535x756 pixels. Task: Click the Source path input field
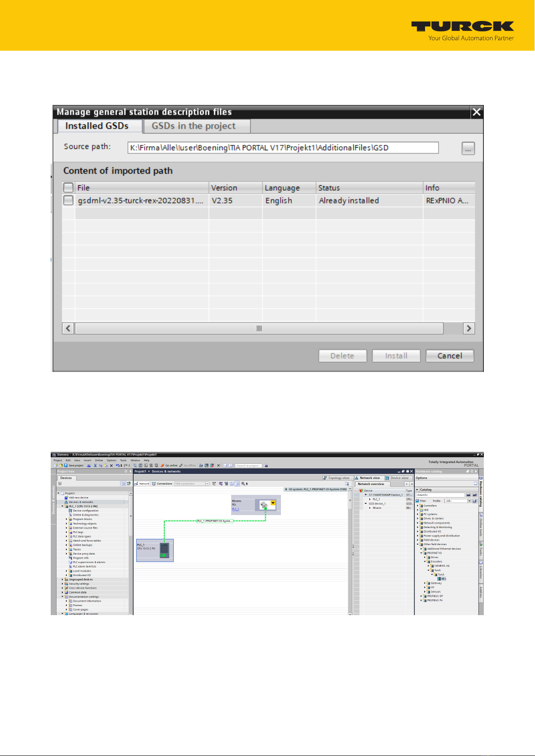(x=283, y=148)
